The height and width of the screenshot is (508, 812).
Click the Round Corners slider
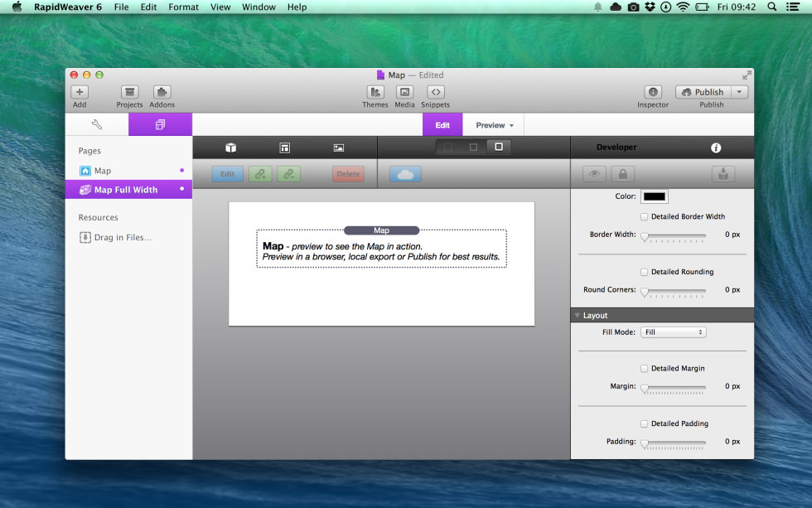[673, 292]
